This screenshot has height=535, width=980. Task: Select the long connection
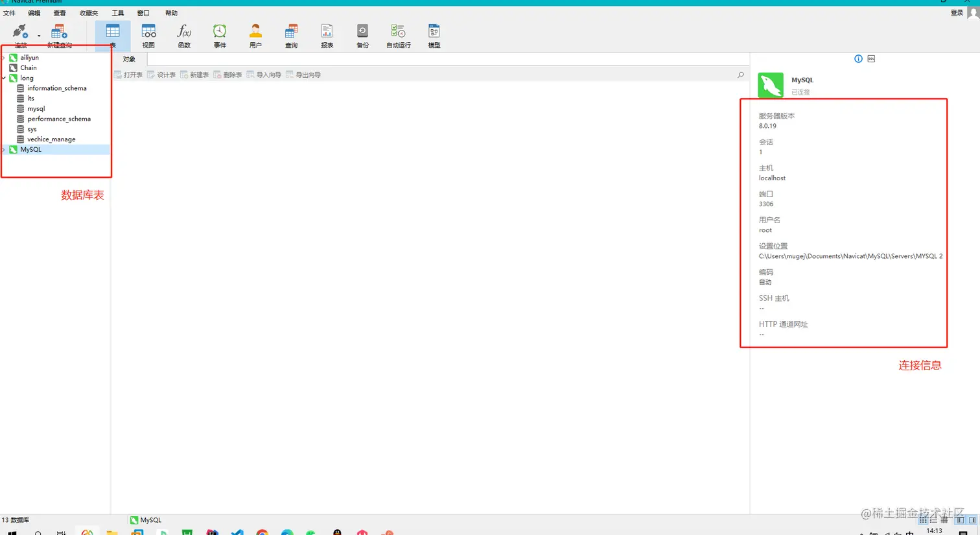[x=27, y=78]
